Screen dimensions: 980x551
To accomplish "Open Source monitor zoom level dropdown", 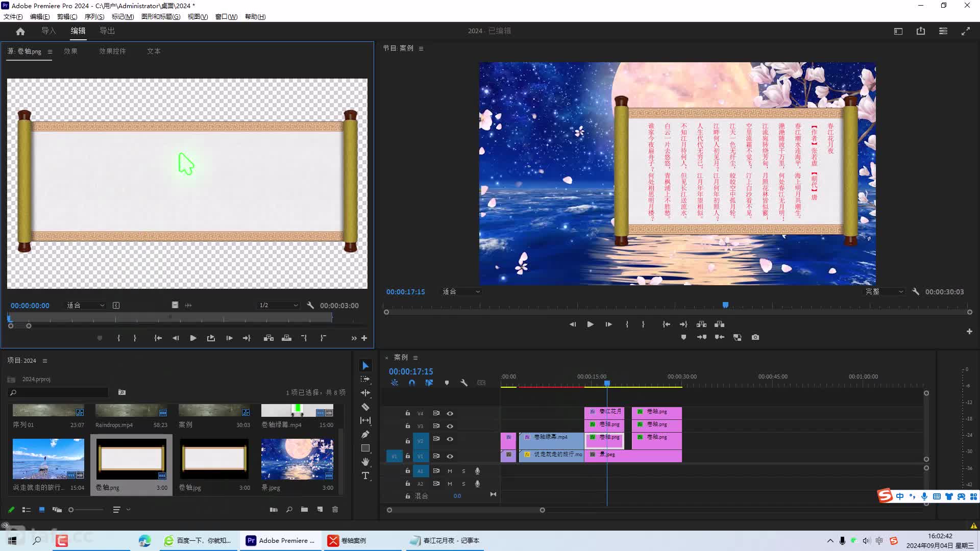I will [86, 306].
